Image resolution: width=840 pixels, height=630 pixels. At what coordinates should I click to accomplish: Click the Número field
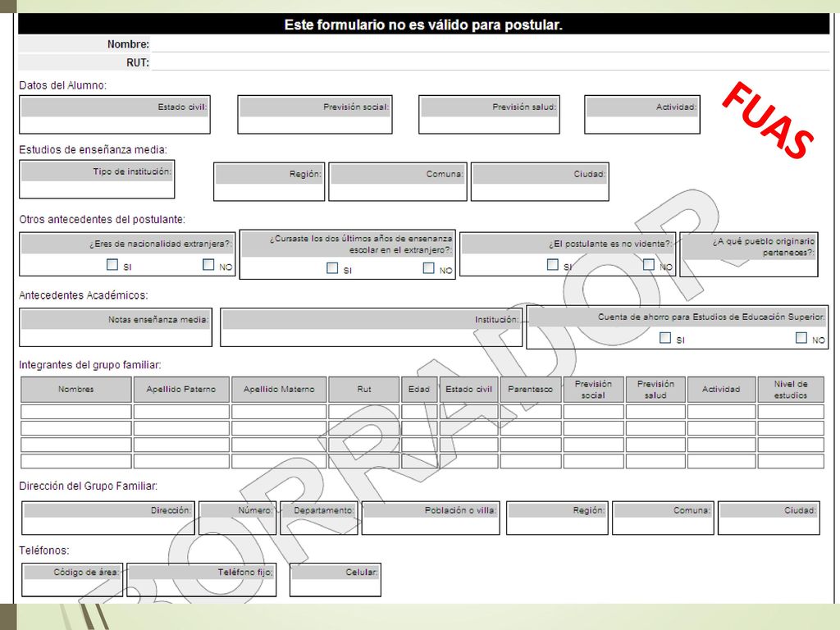[x=237, y=518]
